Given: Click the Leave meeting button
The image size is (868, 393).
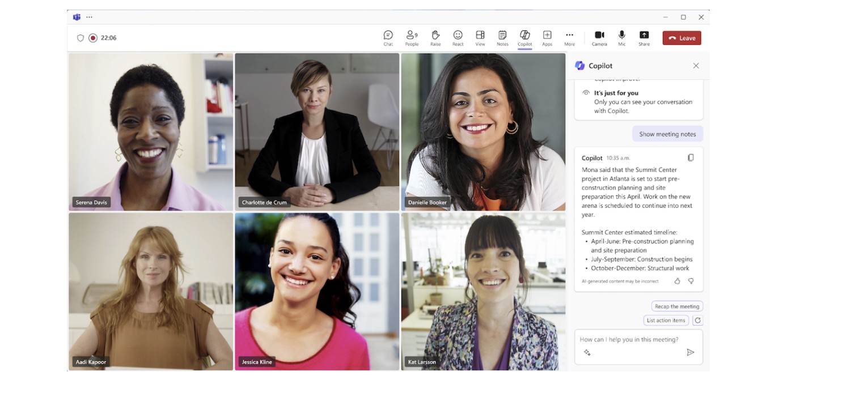Looking at the screenshot, I should [681, 38].
